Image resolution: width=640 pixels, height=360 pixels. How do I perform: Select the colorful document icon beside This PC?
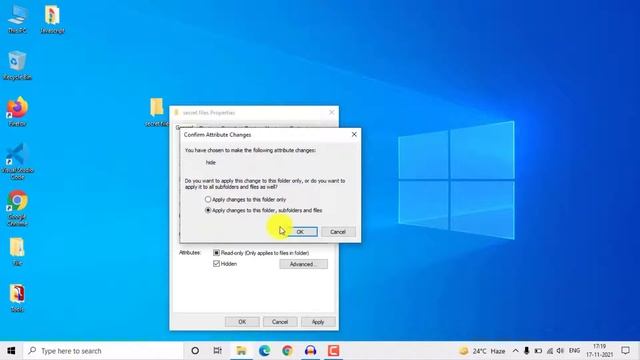tap(52, 19)
